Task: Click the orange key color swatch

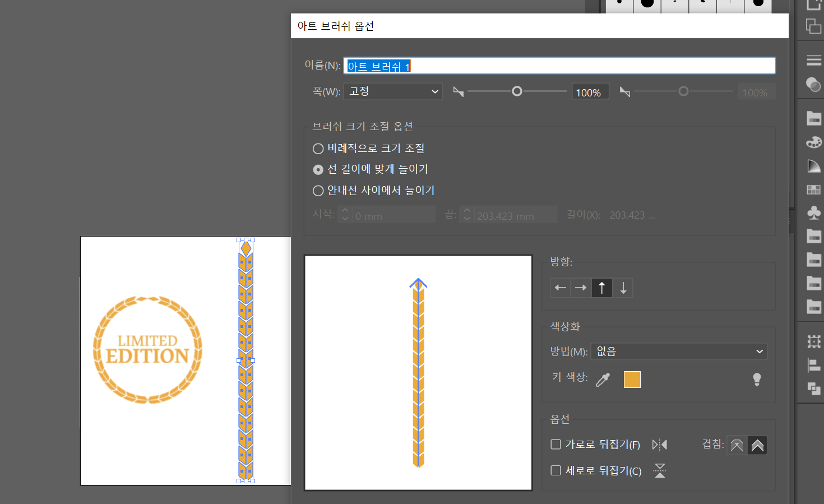Action: [x=632, y=380]
